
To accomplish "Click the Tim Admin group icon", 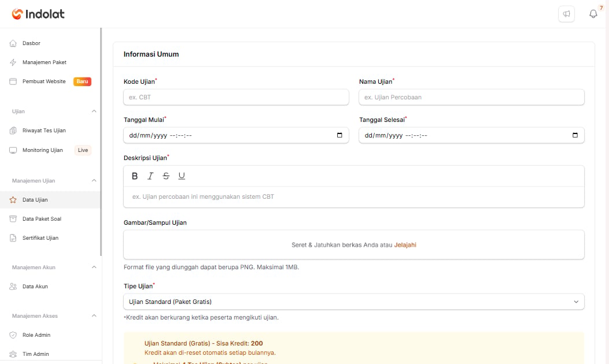I will [x=13, y=354].
